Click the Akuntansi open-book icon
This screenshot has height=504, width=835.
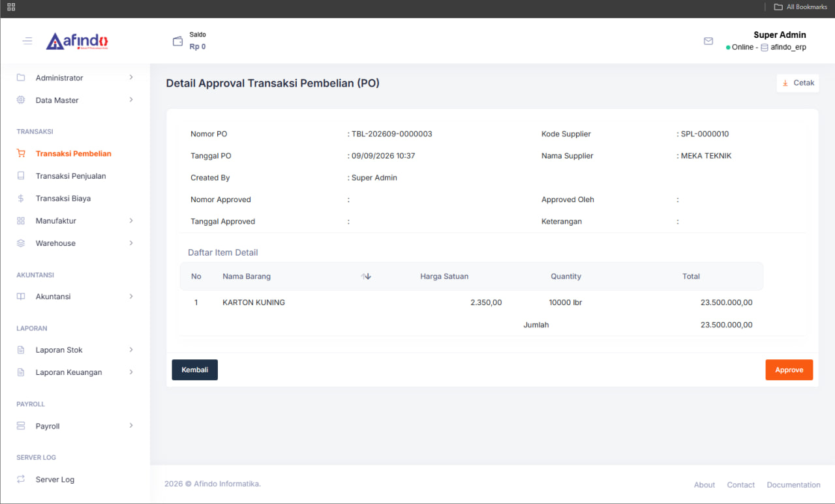point(21,297)
